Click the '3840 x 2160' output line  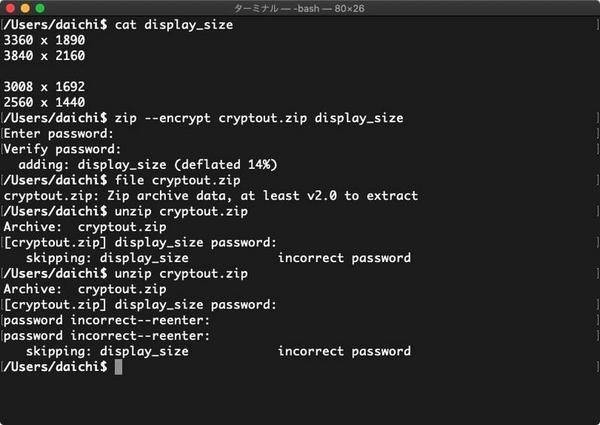tap(44, 56)
